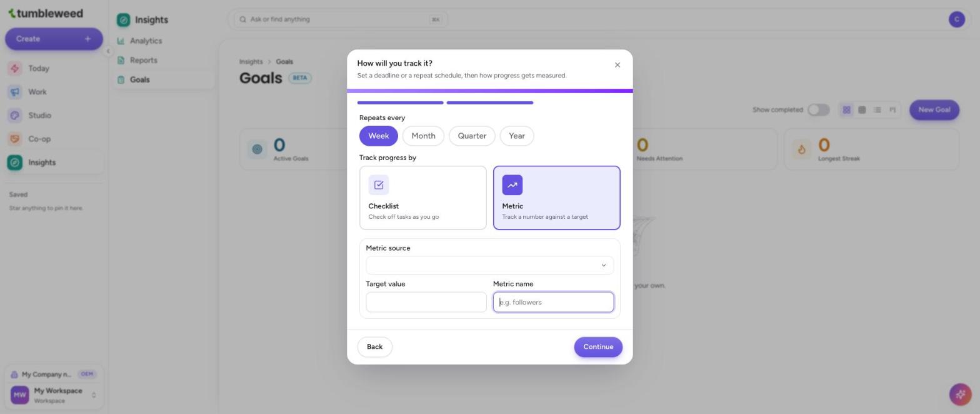Open My Company workspace selector
Viewport: 980px width, 414px height.
[54, 375]
